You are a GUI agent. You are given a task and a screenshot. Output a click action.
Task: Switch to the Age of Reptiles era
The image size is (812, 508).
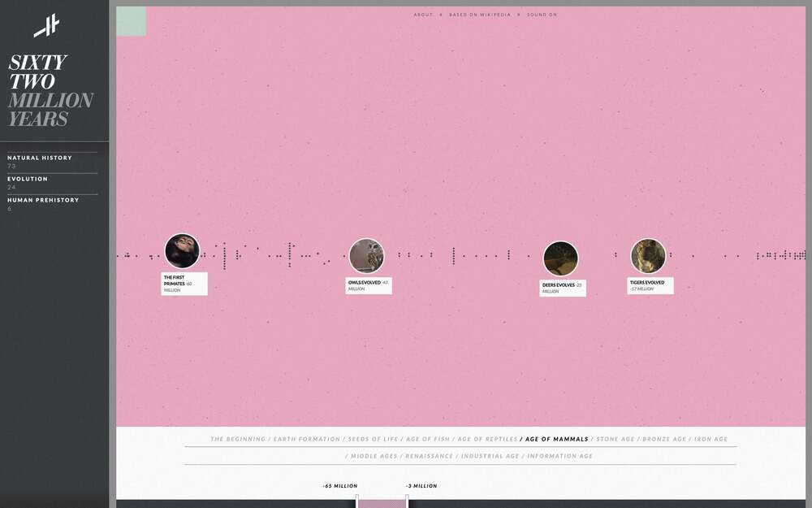point(487,439)
